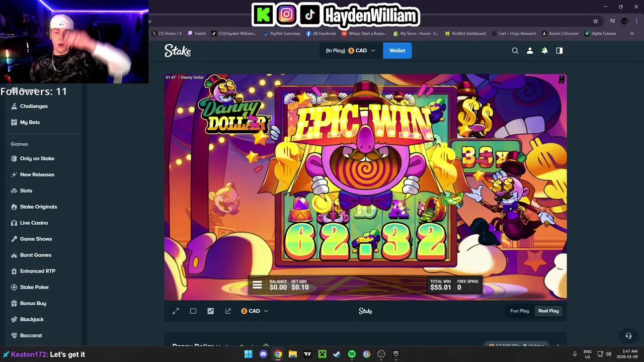Open Baccarat category
This screenshot has width=644, height=362.
coord(31,335)
